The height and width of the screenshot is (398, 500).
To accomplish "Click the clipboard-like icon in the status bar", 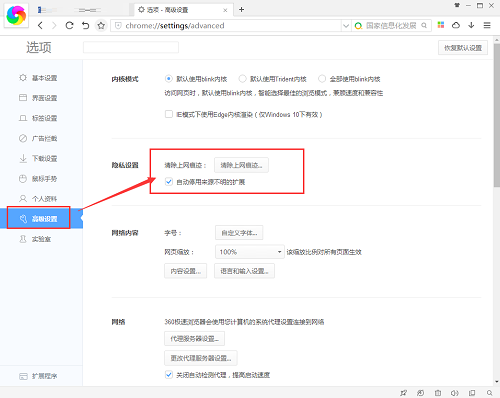I will pos(438,393).
